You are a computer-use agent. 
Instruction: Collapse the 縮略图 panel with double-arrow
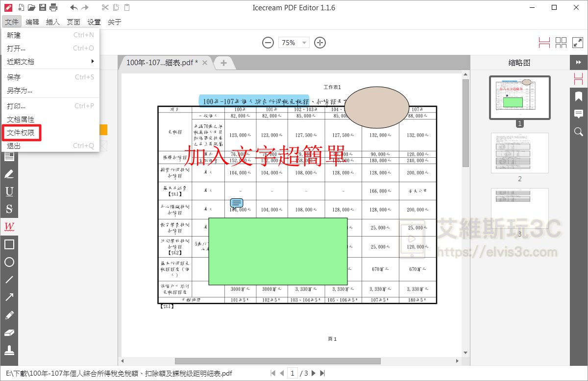[x=579, y=62]
